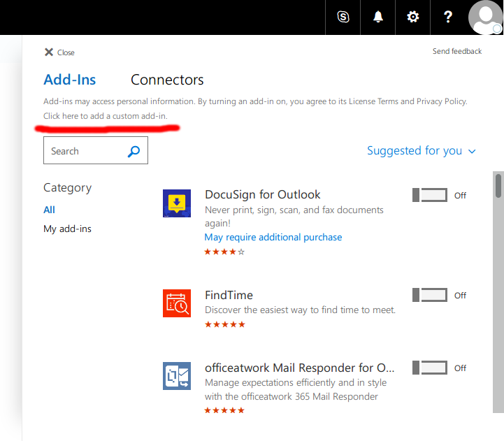Click the officeatwork Mail Responder icon
The height and width of the screenshot is (441, 504).
click(x=177, y=376)
